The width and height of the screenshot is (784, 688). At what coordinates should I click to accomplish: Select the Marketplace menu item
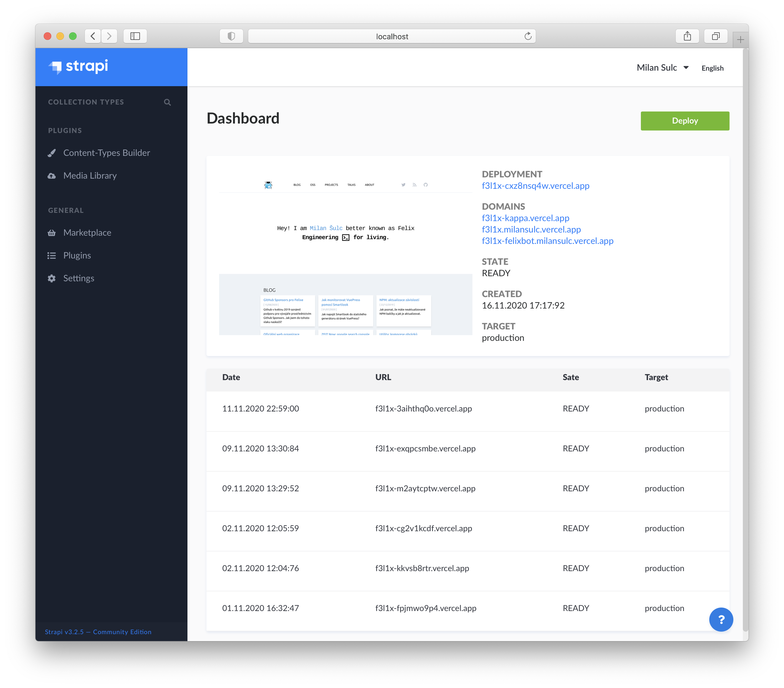click(87, 233)
